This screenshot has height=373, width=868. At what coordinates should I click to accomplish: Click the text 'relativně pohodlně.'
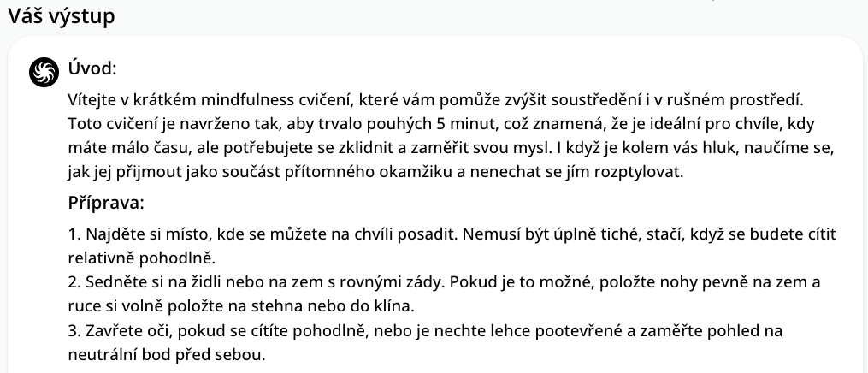tap(142, 258)
